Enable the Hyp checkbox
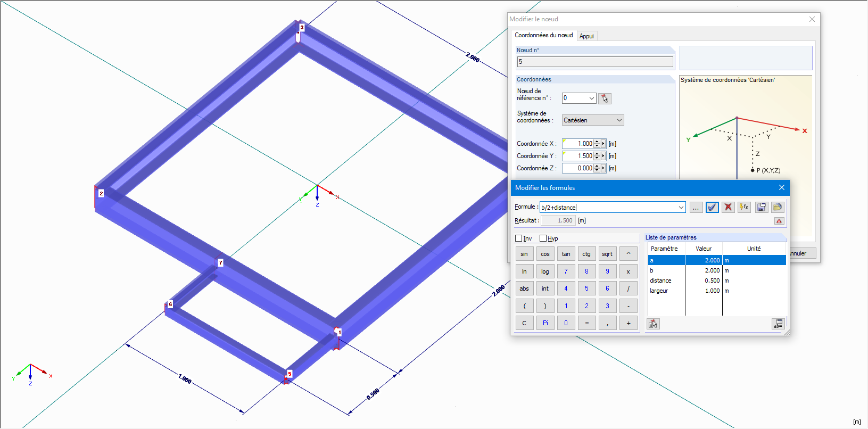This screenshot has height=429, width=868. (x=543, y=238)
